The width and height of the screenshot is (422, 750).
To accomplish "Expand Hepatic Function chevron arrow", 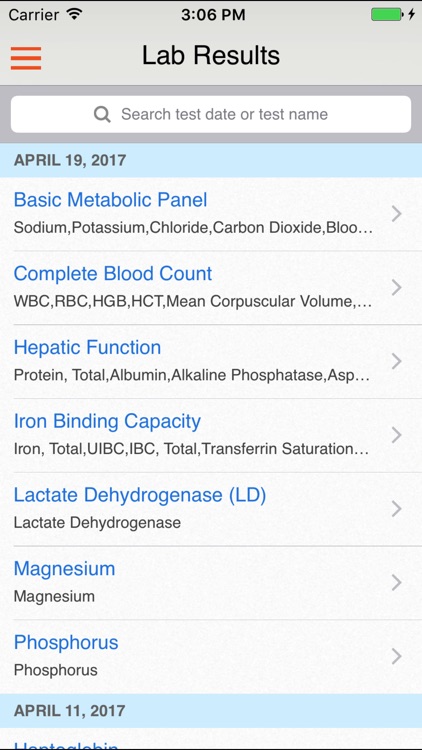I will tap(396, 361).
